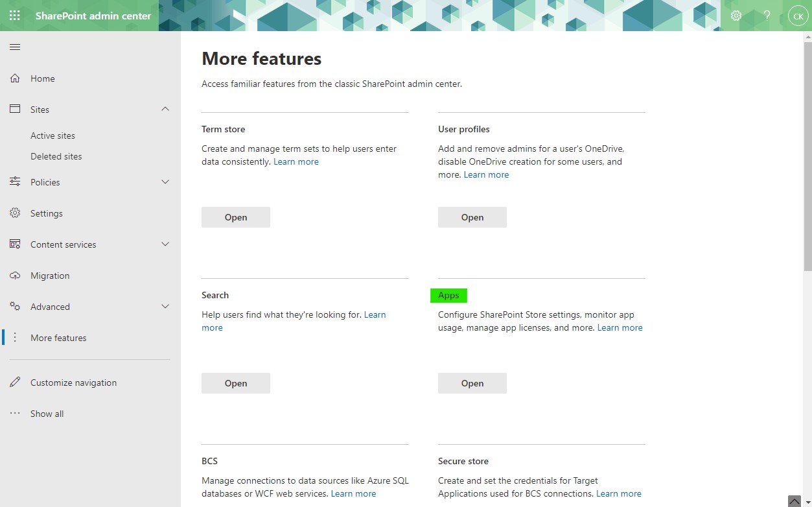Open the Search feature
812x507 pixels.
pyautogui.click(x=236, y=383)
